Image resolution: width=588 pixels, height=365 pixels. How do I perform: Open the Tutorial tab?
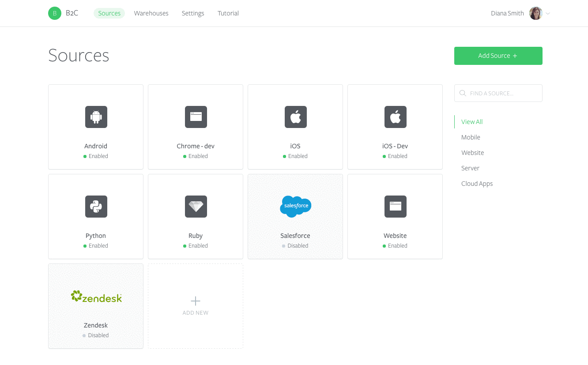point(228,13)
